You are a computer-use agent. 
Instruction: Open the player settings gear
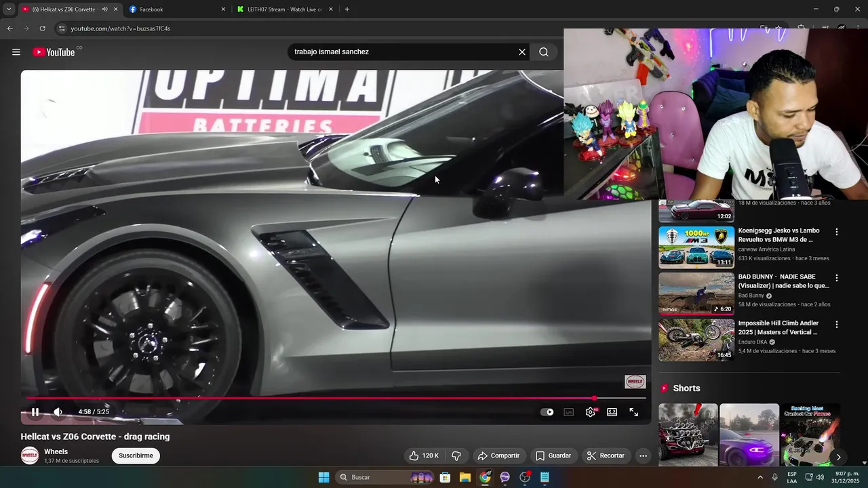click(591, 412)
